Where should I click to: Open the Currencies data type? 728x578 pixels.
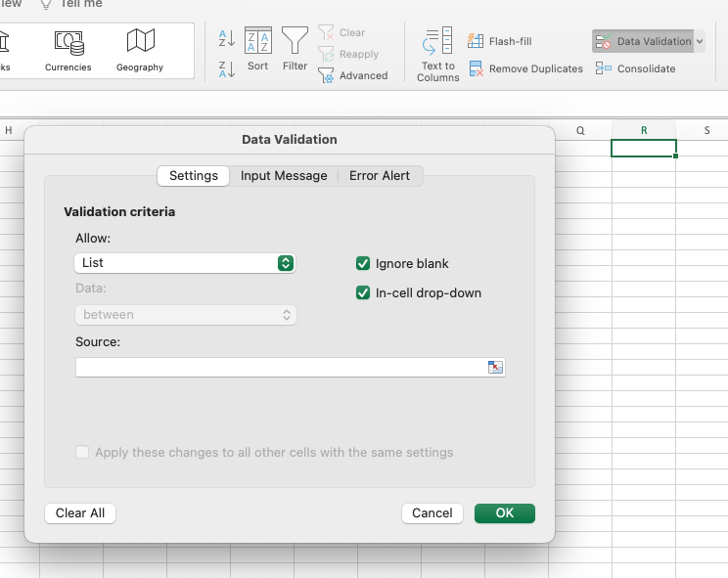[68, 51]
